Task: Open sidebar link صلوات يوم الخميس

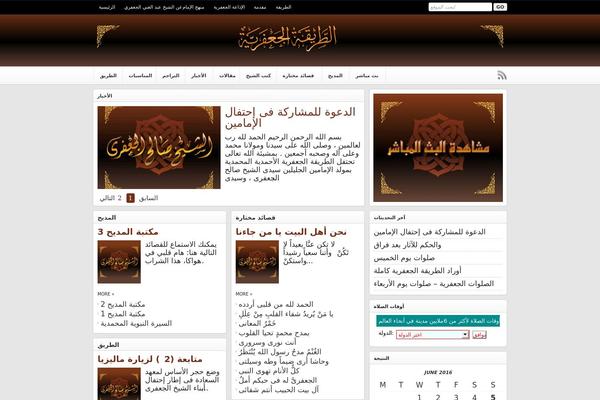Action: coord(404,258)
